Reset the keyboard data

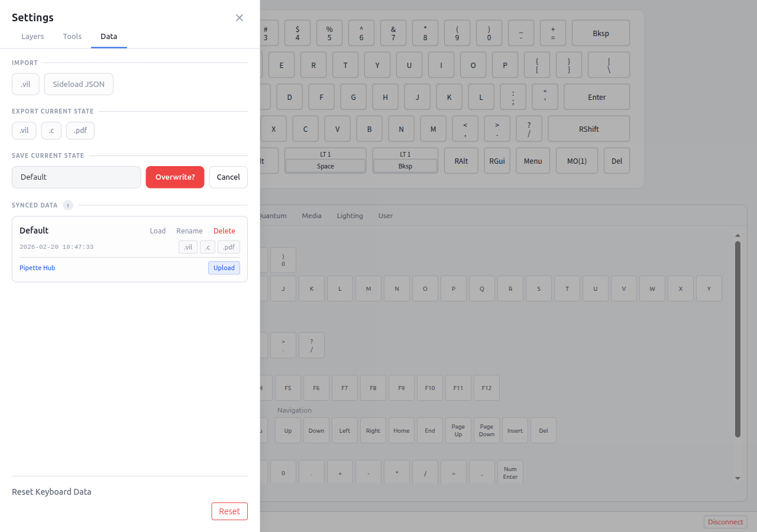click(x=229, y=511)
